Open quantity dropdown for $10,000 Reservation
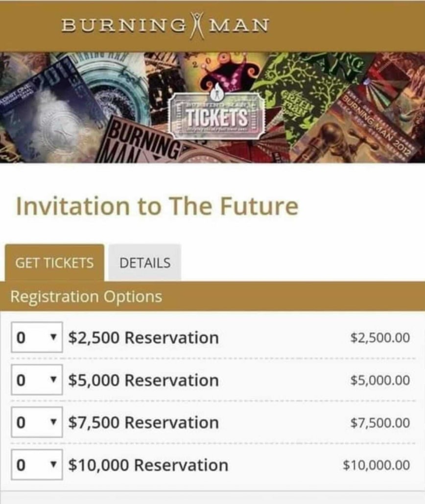The width and height of the screenshot is (425, 504). [37, 465]
